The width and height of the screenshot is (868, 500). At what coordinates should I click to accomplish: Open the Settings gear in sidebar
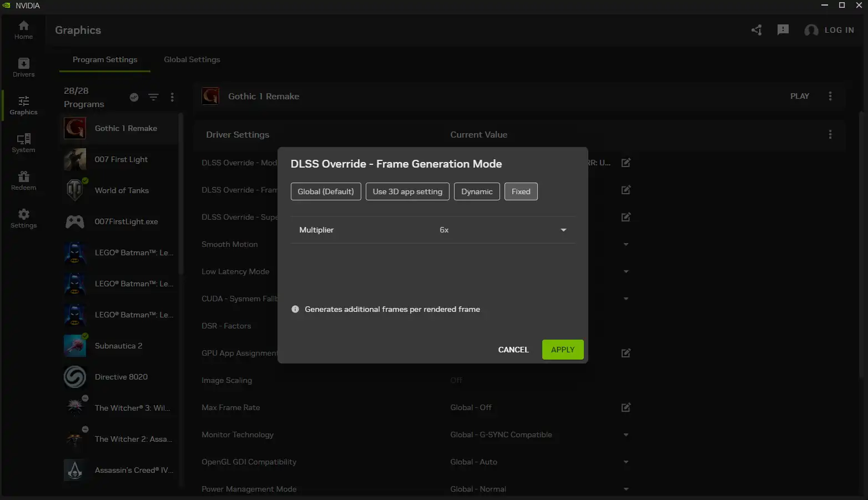click(x=23, y=219)
